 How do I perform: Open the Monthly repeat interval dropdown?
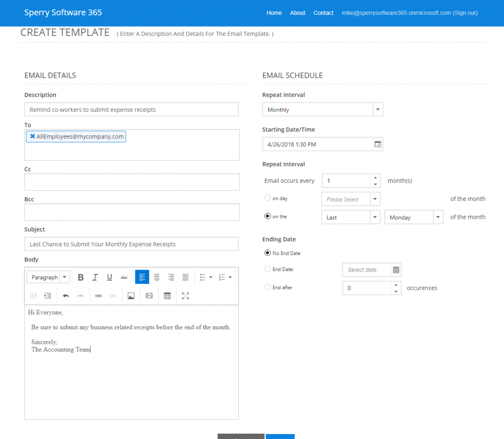[378, 109]
